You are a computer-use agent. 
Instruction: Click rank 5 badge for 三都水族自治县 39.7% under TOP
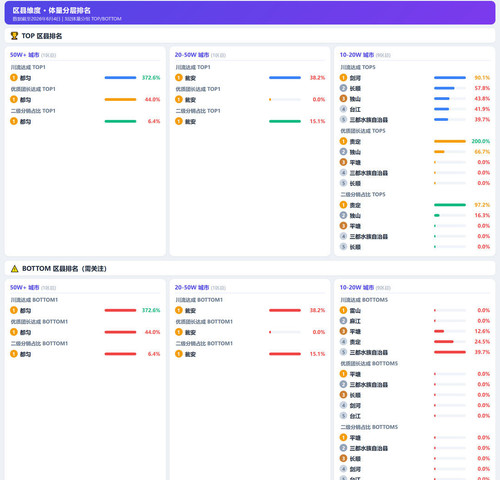343,119
